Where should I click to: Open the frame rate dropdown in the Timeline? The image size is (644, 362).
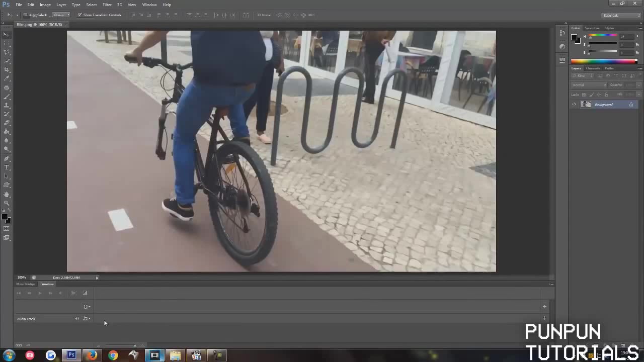coord(87,307)
